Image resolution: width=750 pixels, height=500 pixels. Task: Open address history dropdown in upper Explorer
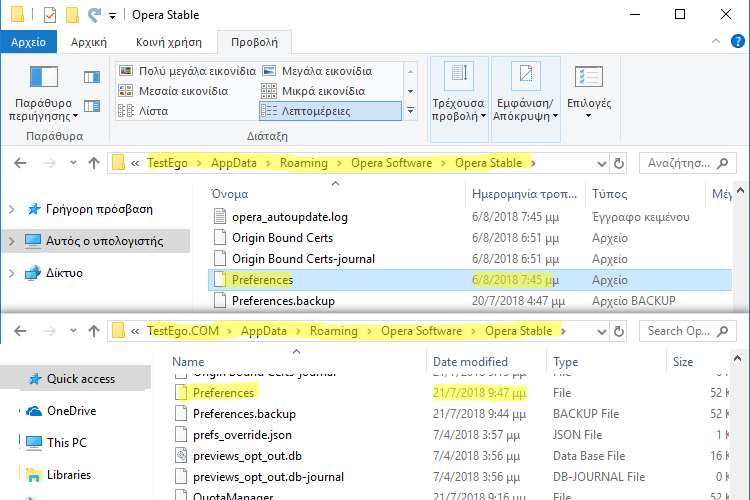point(602,164)
